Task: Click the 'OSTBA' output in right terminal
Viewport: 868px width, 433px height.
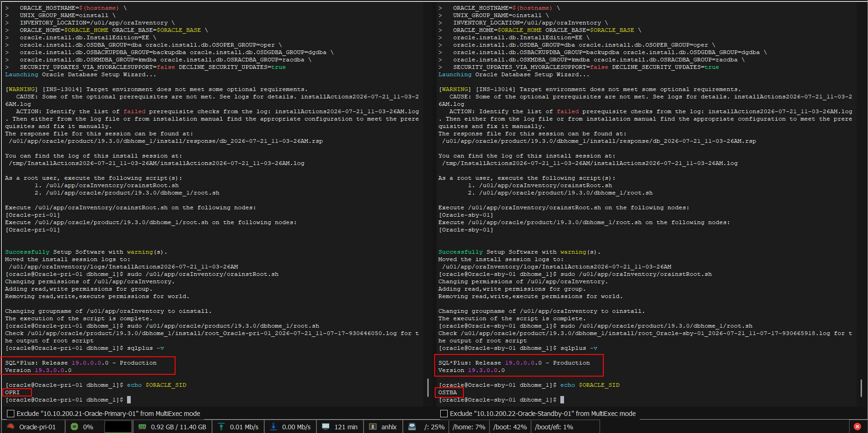Action: coord(448,392)
